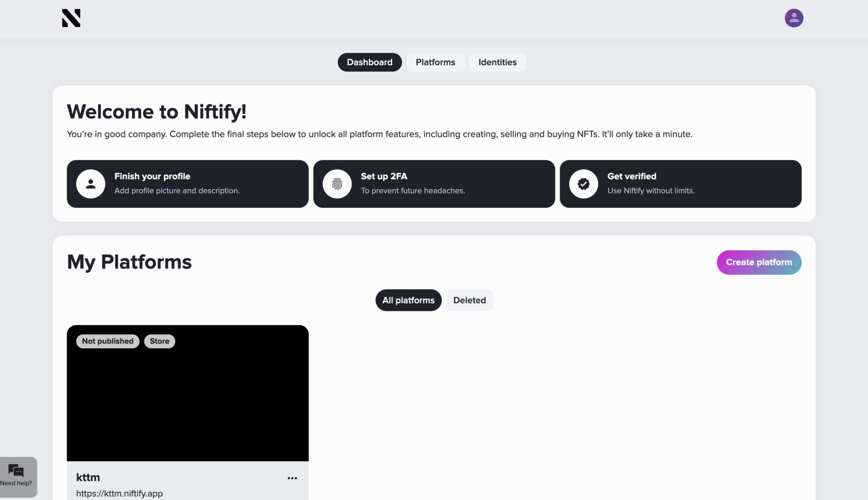Viewport: 868px width, 500px height.
Task: Click the Niftify N logo
Action: [x=71, y=18]
